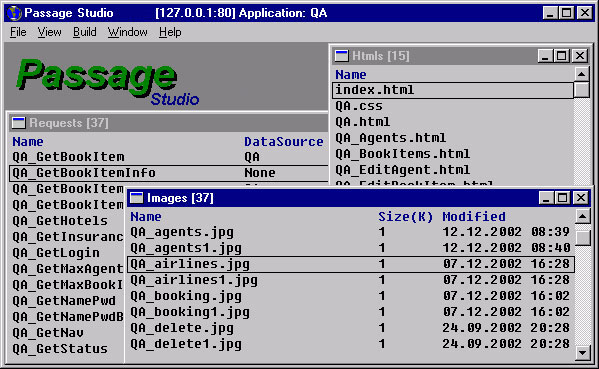Click the Requests window system icon
Image resolution: width=599 pixels, height=369 pixels.
click(18, 123)
